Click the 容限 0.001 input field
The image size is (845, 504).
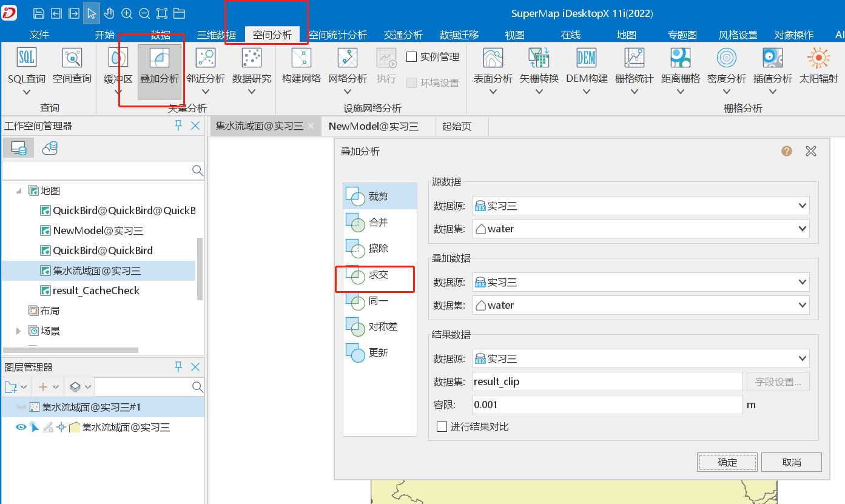607,405
